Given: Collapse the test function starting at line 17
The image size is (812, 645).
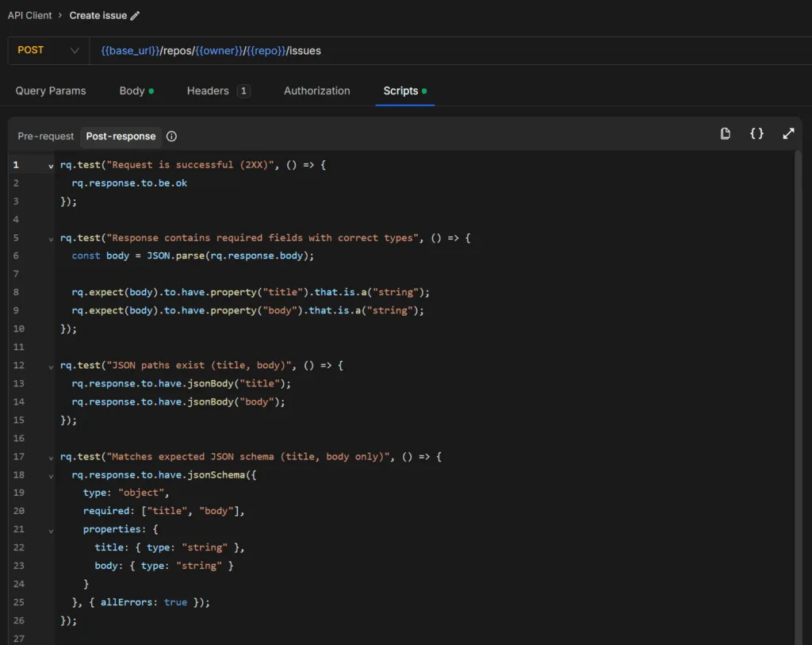Looking at the screenshot, I should [51, 457].
